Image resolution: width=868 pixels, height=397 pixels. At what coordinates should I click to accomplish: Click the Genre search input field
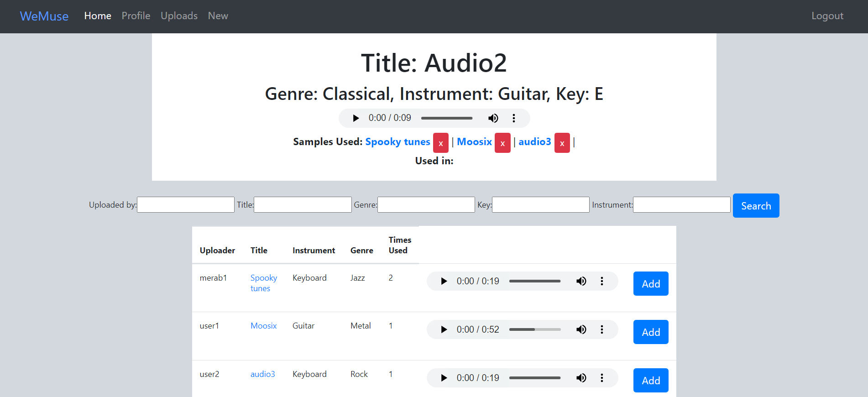click(x=425, y=204)
